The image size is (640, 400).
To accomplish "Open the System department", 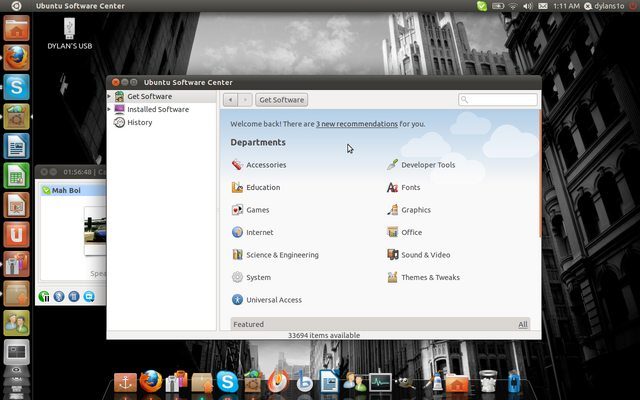I will tap(251, 277).
